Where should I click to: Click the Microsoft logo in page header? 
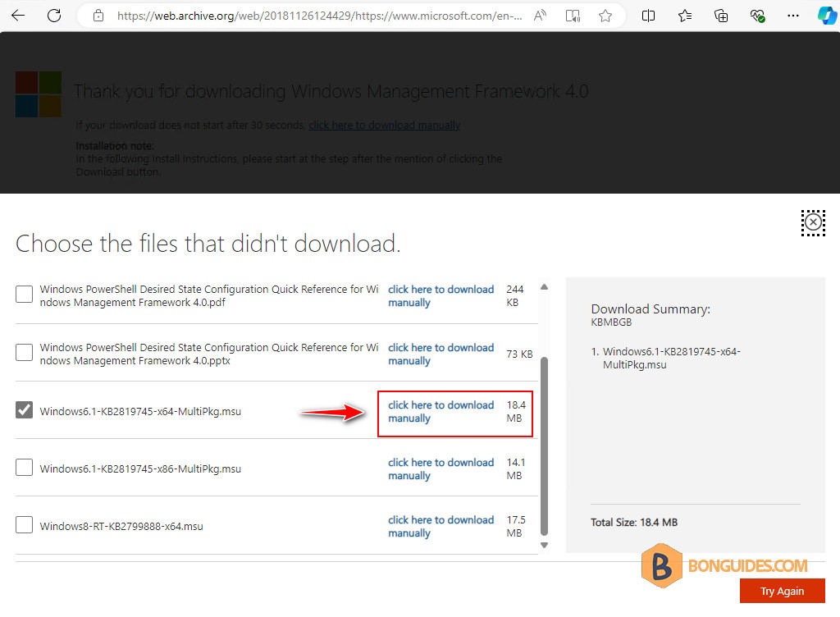point(39,94)
